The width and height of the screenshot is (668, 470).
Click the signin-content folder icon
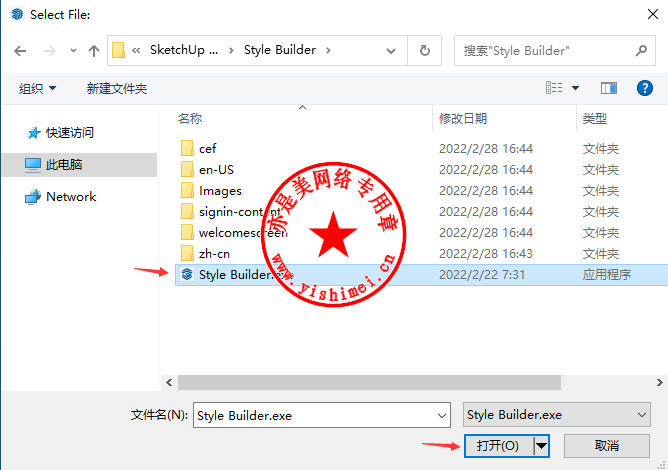[187, 211]
